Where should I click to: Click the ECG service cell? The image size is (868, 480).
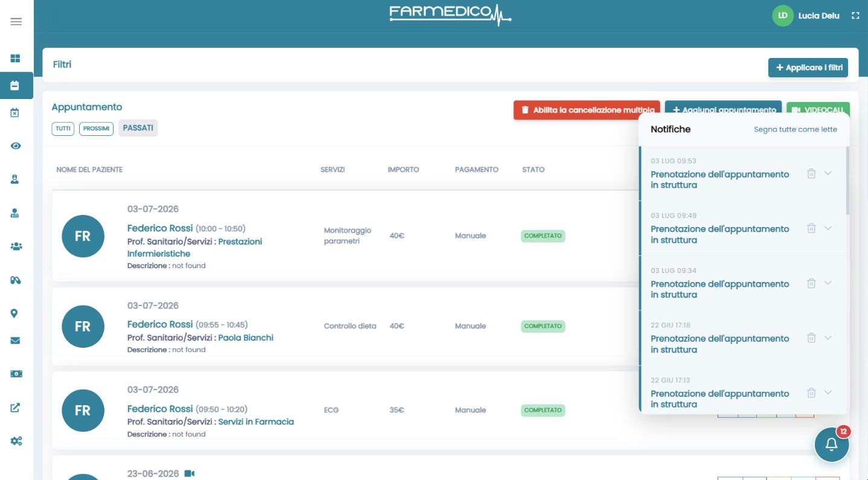click(x=331, y=410)
